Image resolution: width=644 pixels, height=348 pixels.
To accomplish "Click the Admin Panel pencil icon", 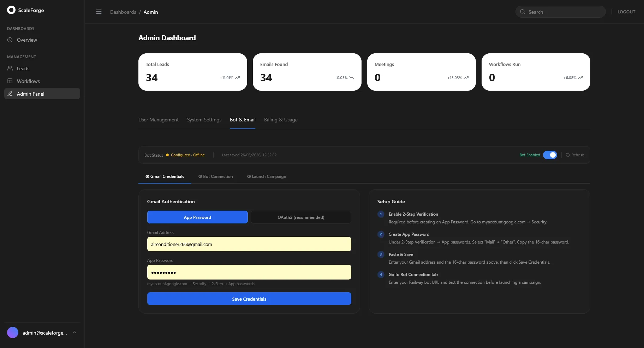I will [10, 94].
